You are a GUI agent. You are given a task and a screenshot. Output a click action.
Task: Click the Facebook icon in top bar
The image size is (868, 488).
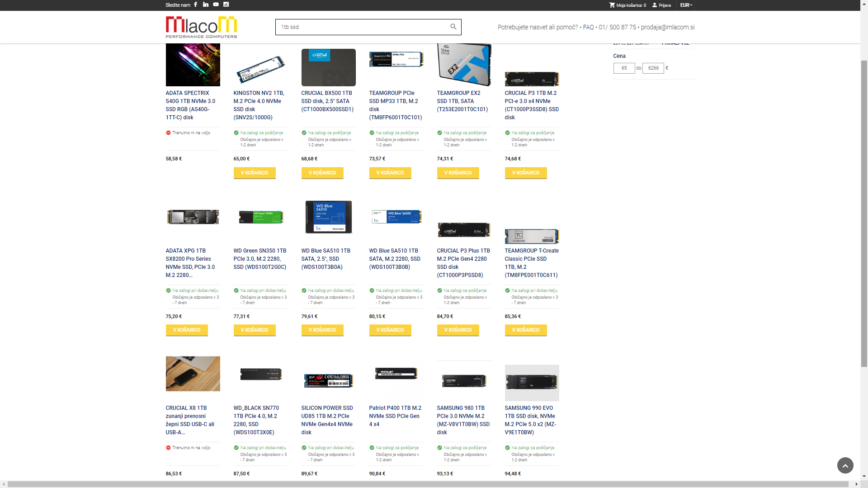tap(195, 5)
